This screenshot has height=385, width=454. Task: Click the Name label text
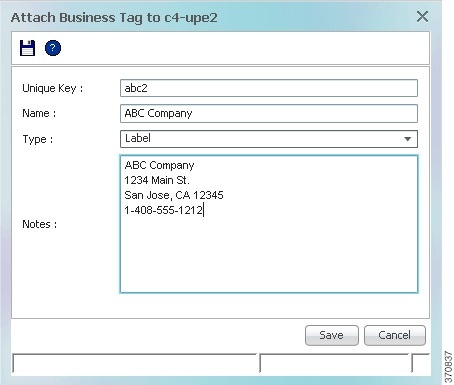point(39,113)
